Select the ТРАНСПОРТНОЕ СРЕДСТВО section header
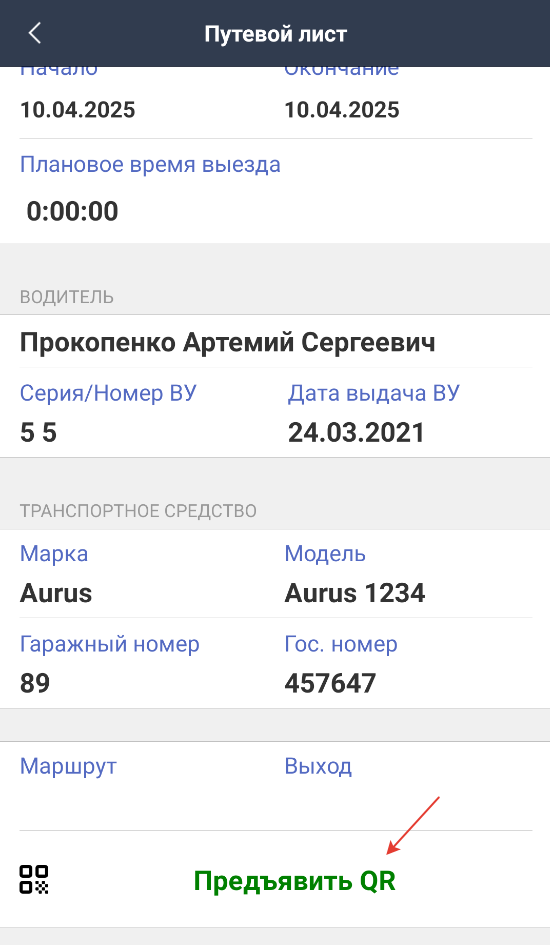The height and width of the screenshot is (945, 550). tap(139, 511)
